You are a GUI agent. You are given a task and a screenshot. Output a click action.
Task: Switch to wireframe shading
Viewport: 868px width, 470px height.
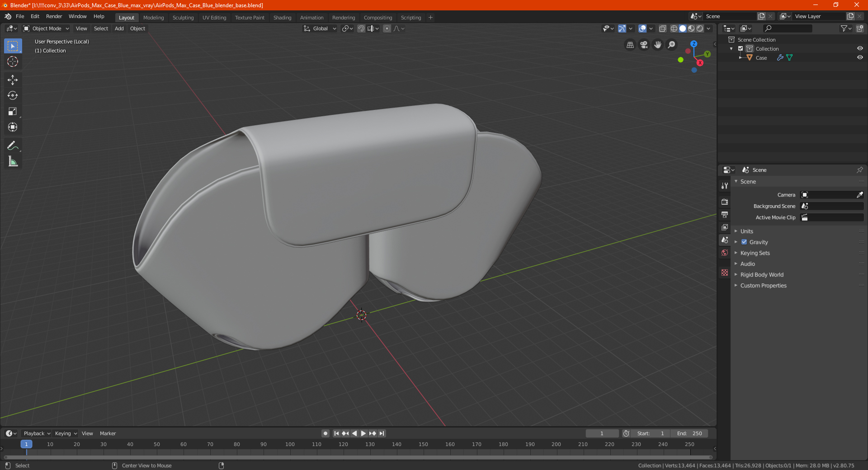coord(674,28)
